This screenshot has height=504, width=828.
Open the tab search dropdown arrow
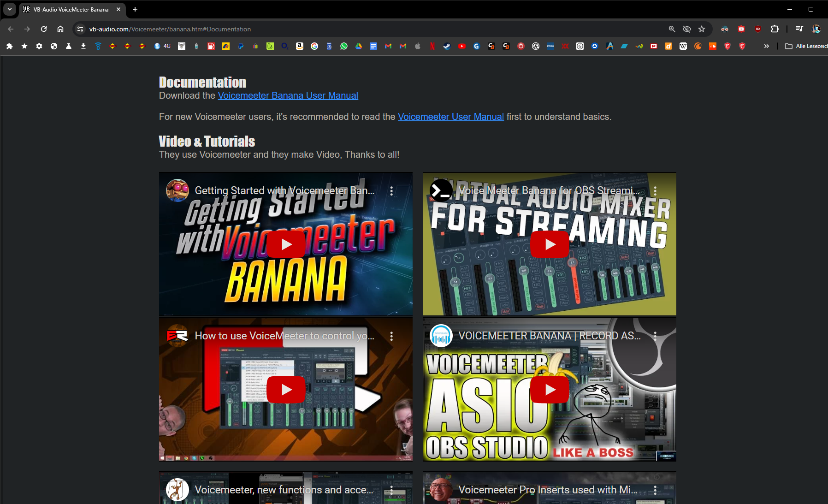click(x=10, y=9)
